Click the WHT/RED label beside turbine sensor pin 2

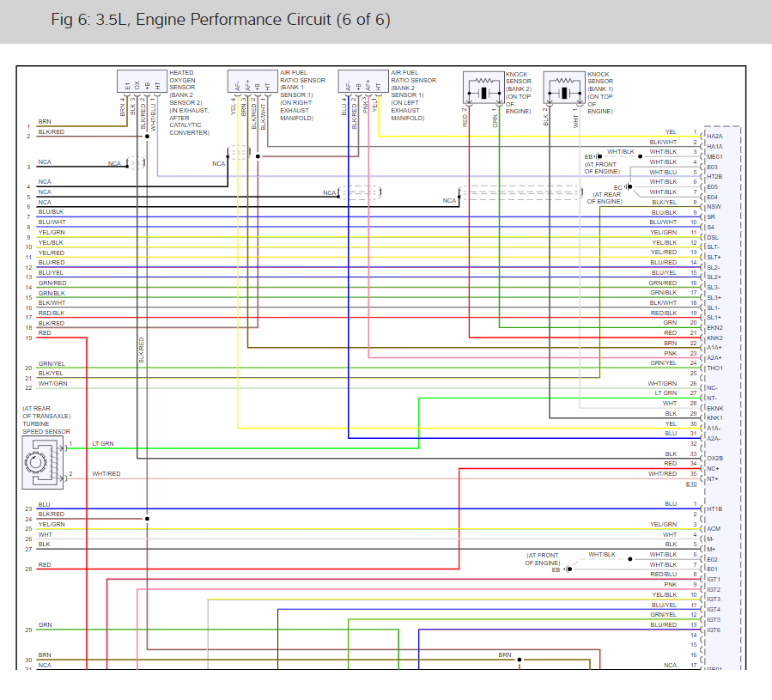point(106,473)
